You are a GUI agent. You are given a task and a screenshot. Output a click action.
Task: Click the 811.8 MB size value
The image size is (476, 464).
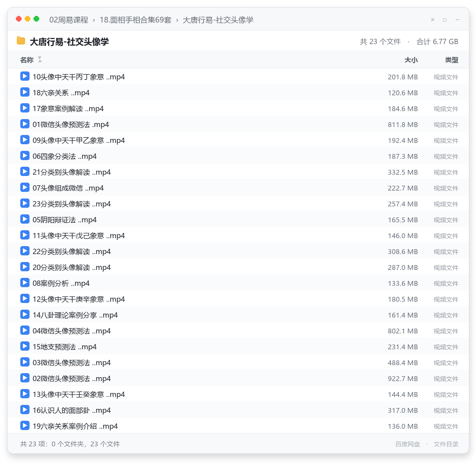pyautogui.click(x=403, y=124)
